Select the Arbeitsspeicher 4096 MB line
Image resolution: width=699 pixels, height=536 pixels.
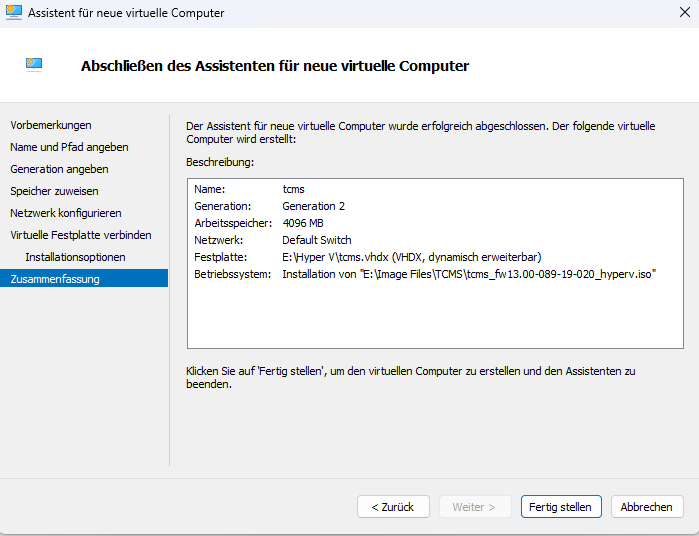click(x=303, y=223)
